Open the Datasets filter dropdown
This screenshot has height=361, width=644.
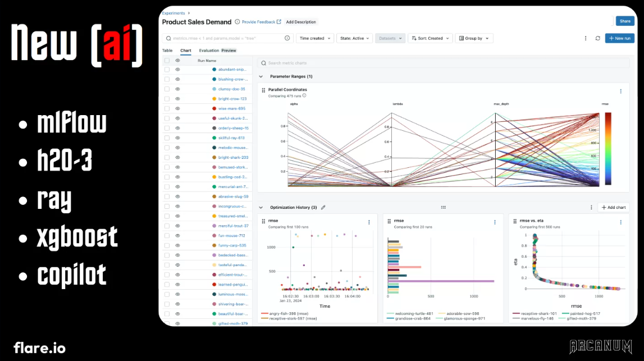[390, 38]
